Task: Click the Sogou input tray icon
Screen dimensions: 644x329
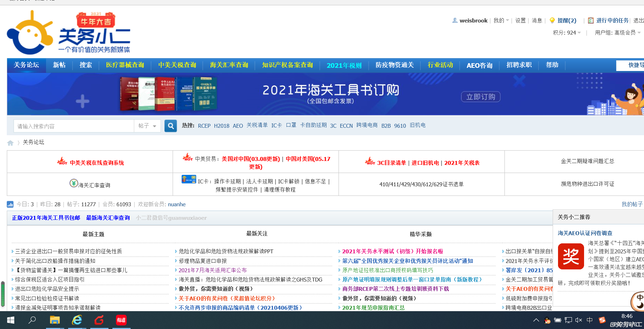Action: 602,320
